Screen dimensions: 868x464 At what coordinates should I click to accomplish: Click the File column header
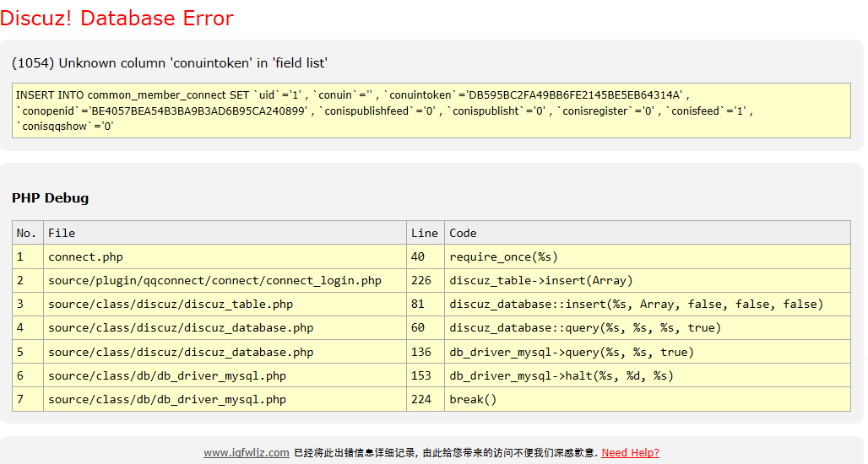(225, 233)
